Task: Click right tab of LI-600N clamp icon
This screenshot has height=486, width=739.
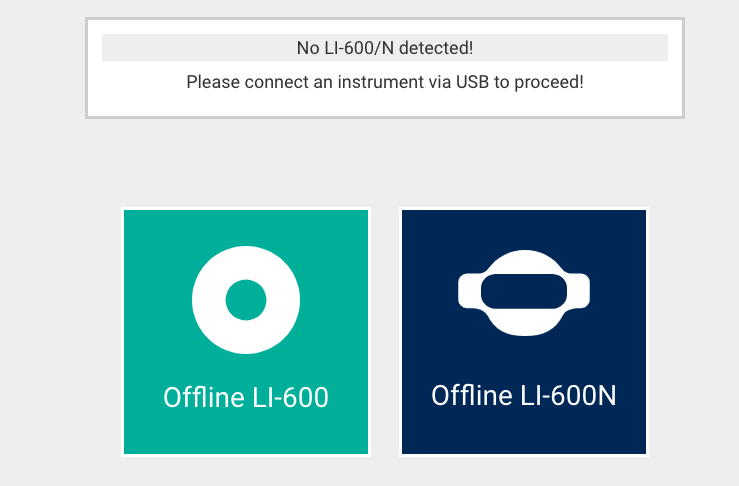Action: point(578,291)
